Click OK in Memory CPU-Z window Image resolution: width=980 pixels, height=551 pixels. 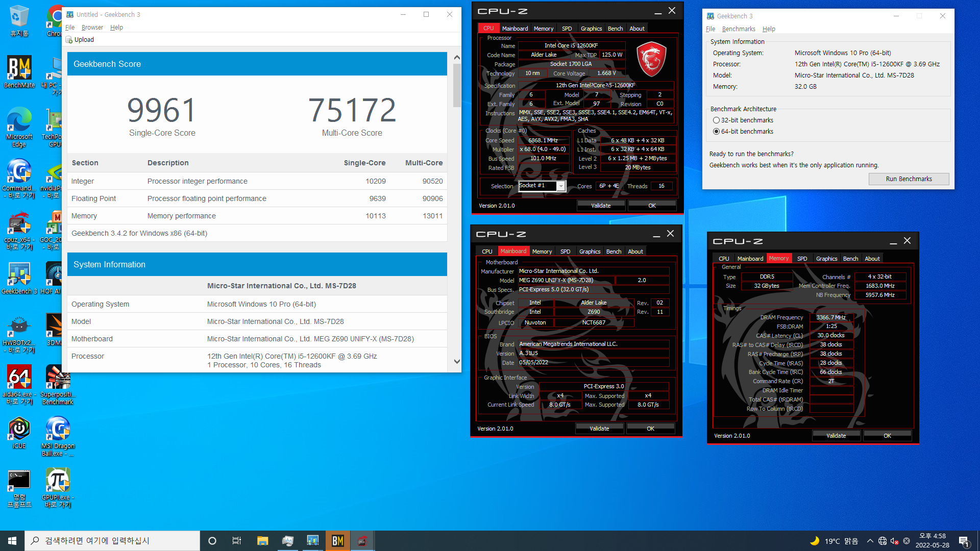click(887, 436)
